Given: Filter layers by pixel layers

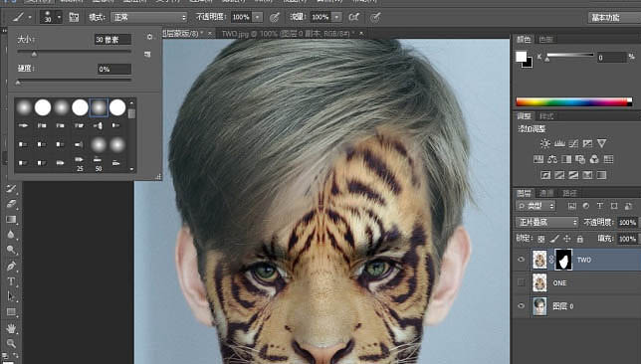Looking at the screenshot, I should point(572,206).
